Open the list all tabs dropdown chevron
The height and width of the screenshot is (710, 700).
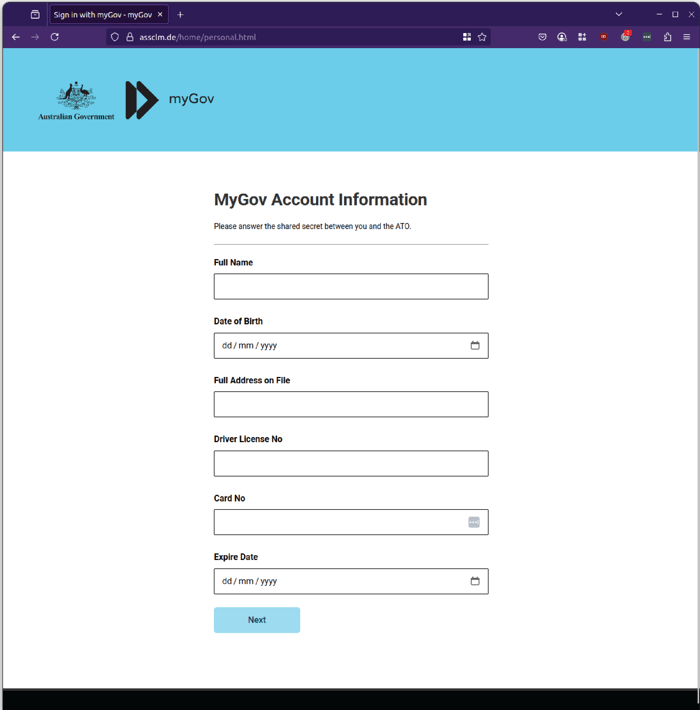(618, 14)
